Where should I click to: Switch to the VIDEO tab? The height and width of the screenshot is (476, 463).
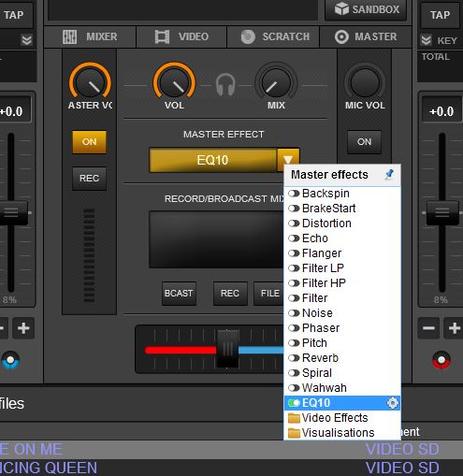point(181,36)
